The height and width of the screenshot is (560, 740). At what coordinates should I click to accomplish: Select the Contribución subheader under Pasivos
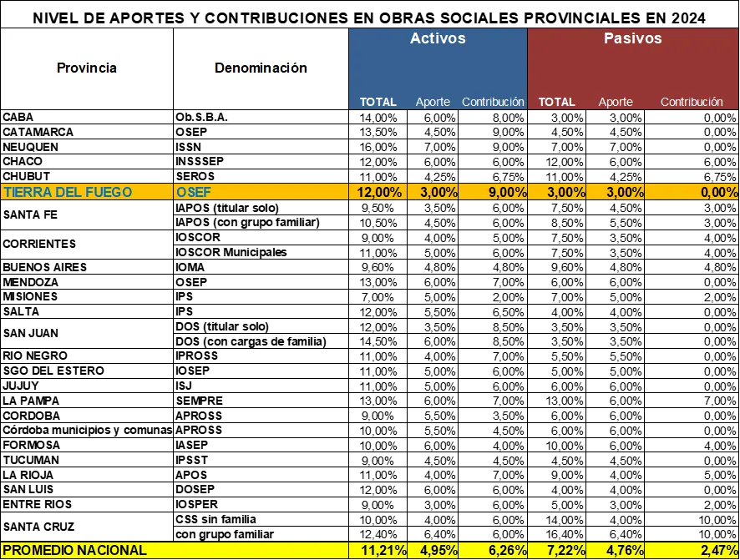tap(692, 102)
